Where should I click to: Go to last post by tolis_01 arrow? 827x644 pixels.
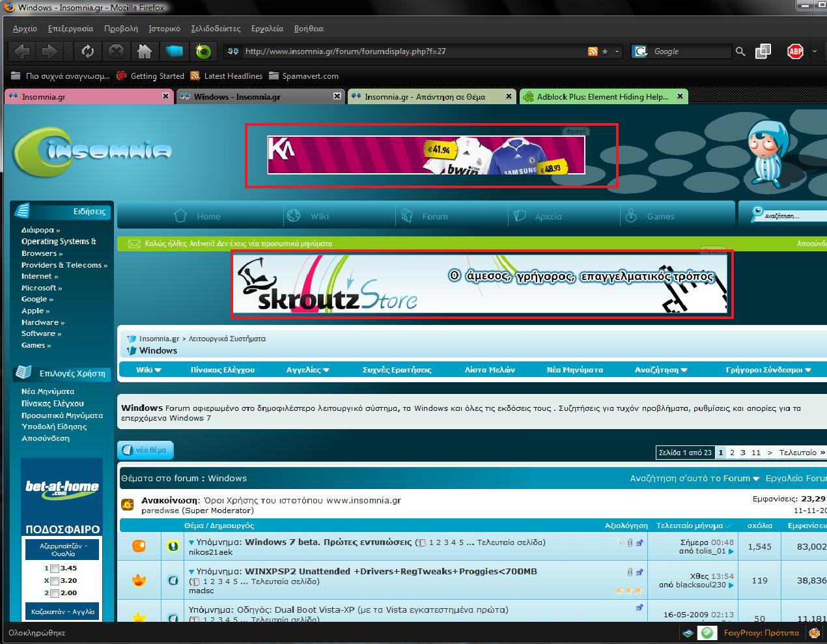(x=731, y=552)
